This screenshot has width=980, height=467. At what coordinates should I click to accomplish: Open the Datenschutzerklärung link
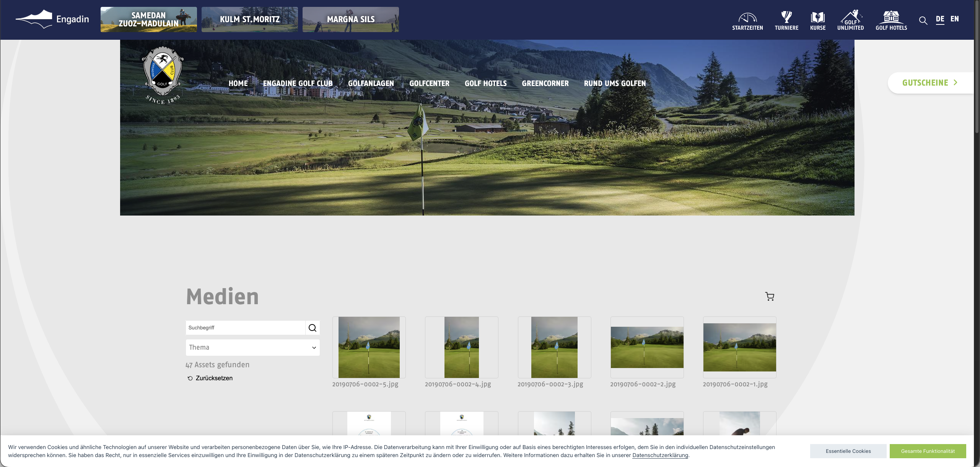click(x=660, y=456)
